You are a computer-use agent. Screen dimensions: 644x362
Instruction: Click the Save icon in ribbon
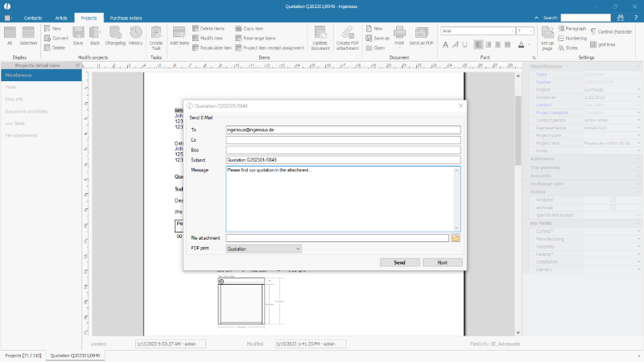[x=78, y=35]
